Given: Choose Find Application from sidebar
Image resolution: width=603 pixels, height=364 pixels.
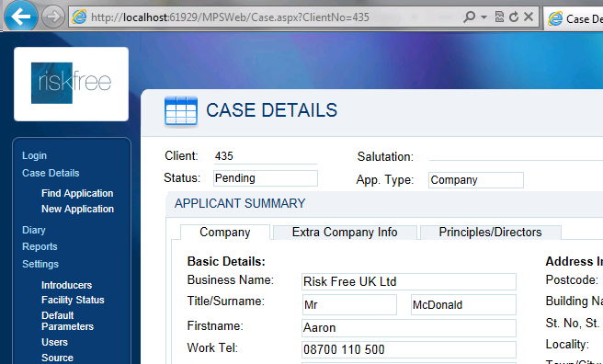Looking at the screenshot, I should coord(77,193).
